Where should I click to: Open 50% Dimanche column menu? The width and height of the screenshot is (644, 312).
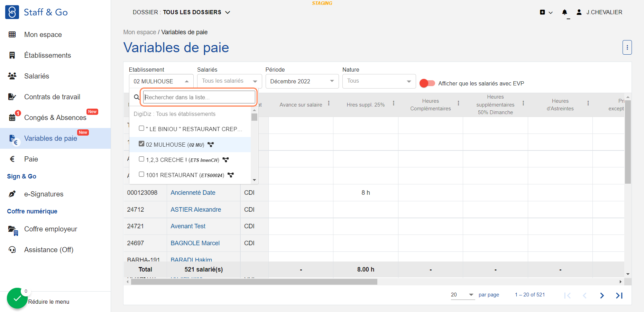pos(523,103)
